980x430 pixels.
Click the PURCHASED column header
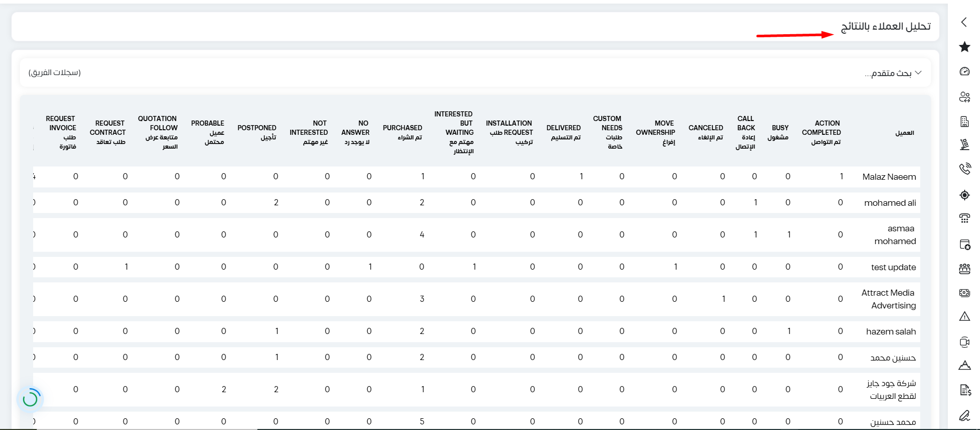click(x=402, y=132)
